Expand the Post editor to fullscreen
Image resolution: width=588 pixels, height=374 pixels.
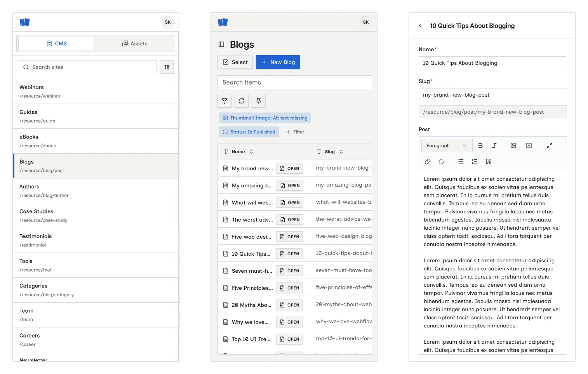pos(550,145)
